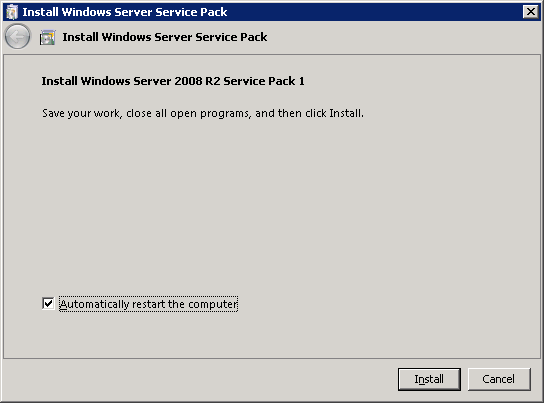The height and width of the screenshot is (403, 544).
Task: Click 'close all open programs' in the instructions
Action: (188, 114)
